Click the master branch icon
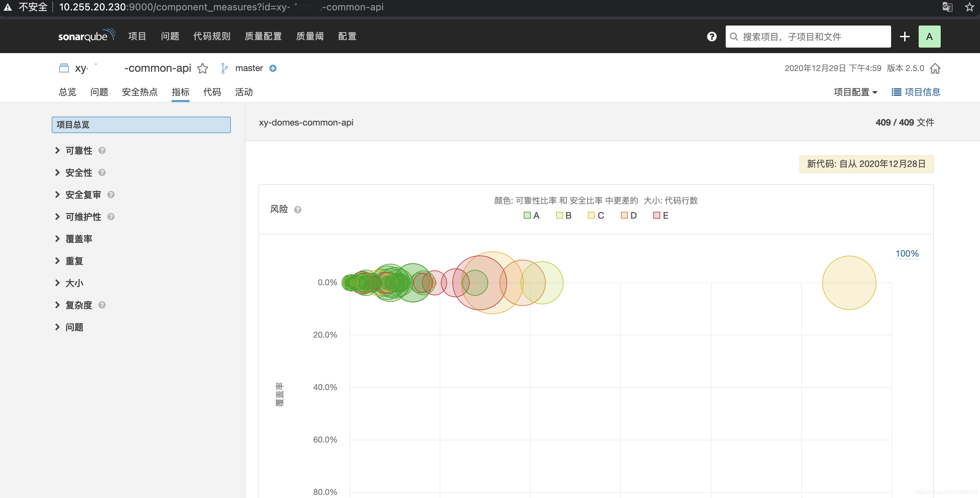This screenshot has height=498, width=980. tap(224, 68)
